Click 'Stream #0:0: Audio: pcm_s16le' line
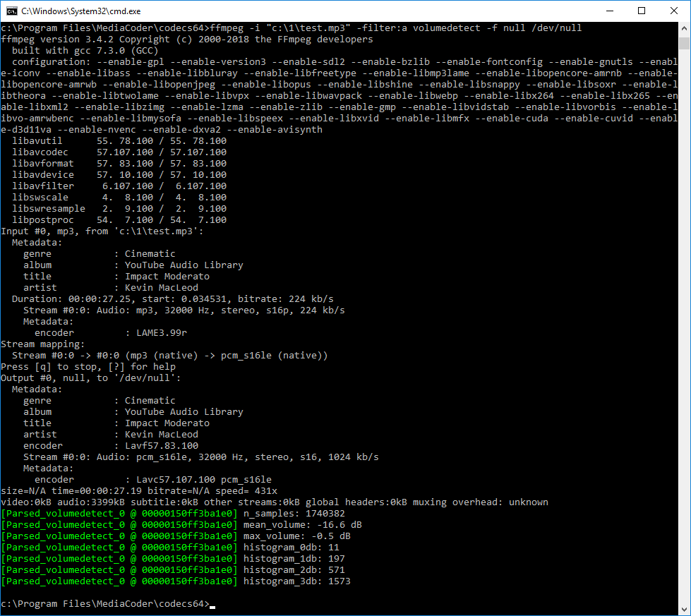 [201, 457]
